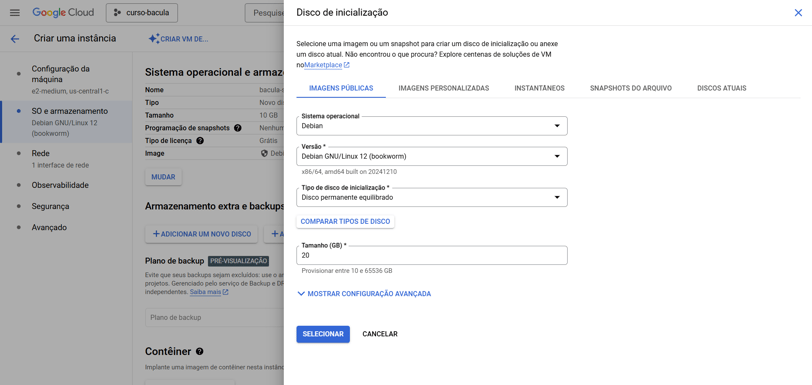This screenshot has height=385, width=812.
Task: Click the Tamanho (GB) input field
Action: 432,255
